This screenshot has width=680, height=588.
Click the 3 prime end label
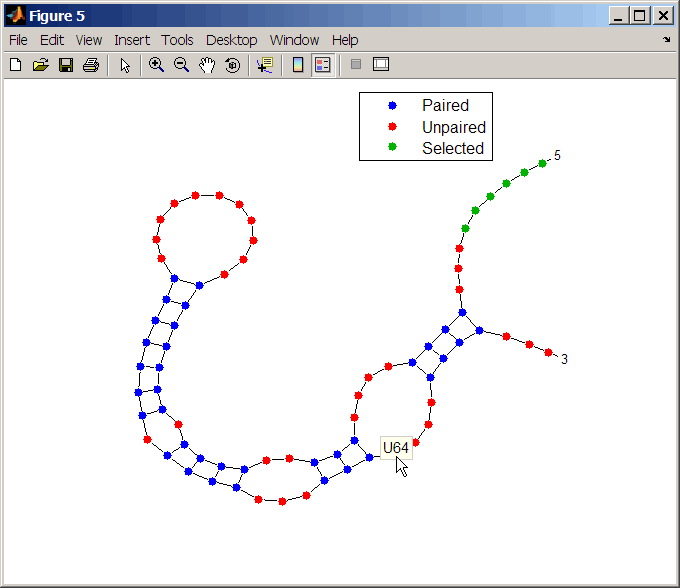pyautogui.click(x=564, y=359)
